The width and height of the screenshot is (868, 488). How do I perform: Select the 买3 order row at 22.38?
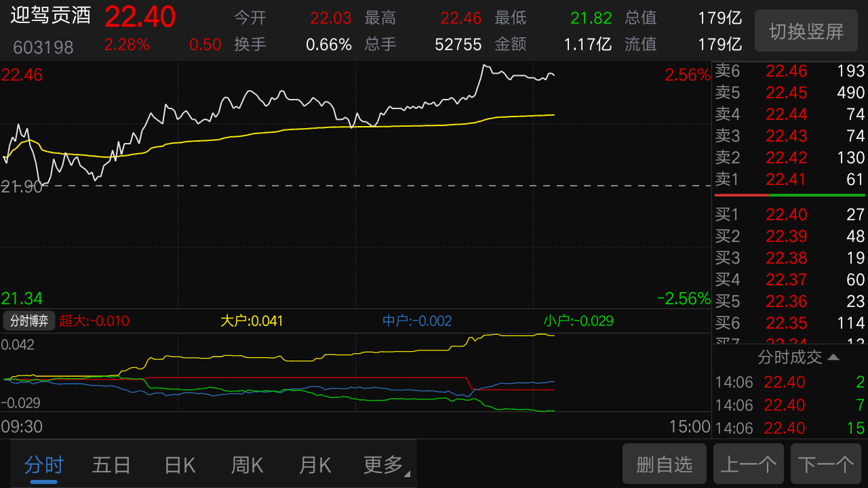click(x=790, y=258)
